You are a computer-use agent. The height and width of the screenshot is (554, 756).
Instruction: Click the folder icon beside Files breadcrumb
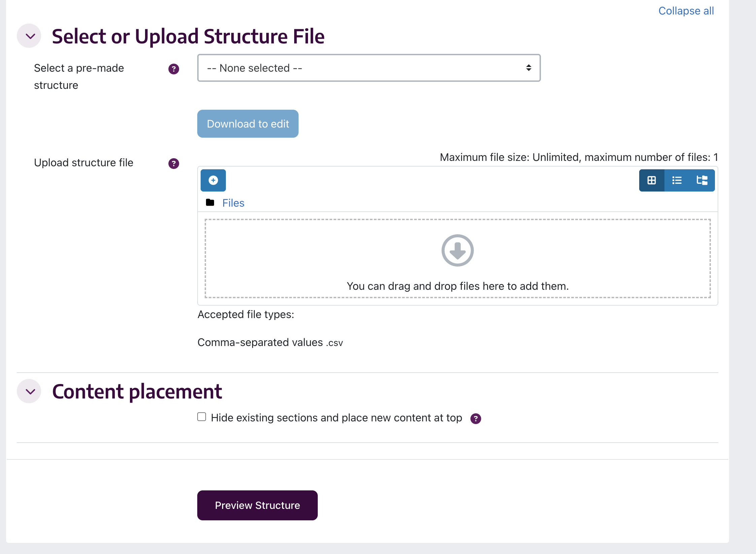tap(210, 203)
